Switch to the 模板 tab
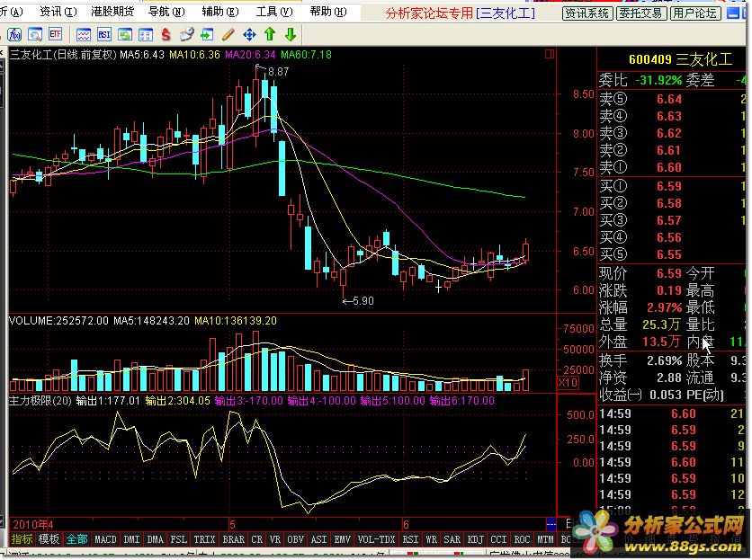The image size is (752, 560). click(x=49, y=539)
